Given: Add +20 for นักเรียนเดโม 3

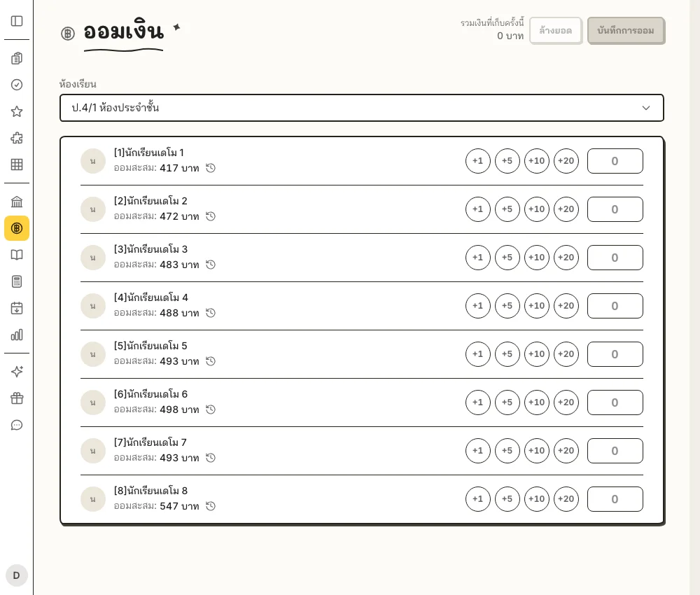Looking at the screenshot, I should [566, 258].
